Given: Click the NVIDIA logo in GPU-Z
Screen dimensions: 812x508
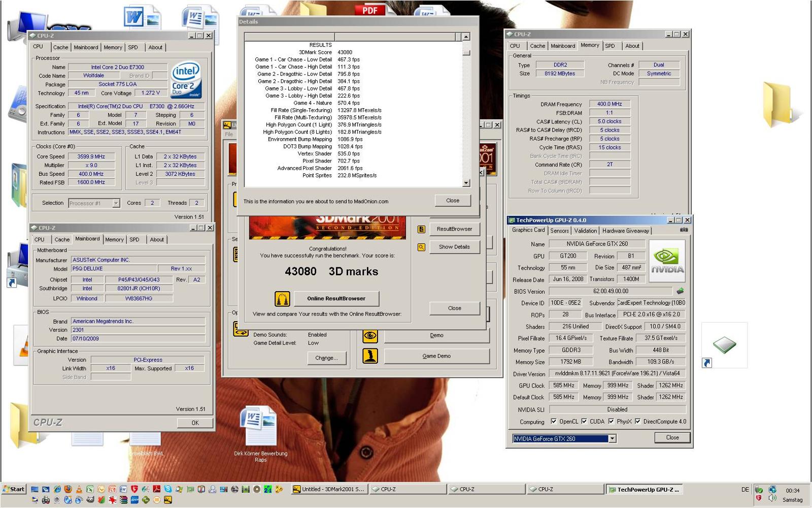Looking at the screenshot, I should pyautogui.click(x=667, y=261).
